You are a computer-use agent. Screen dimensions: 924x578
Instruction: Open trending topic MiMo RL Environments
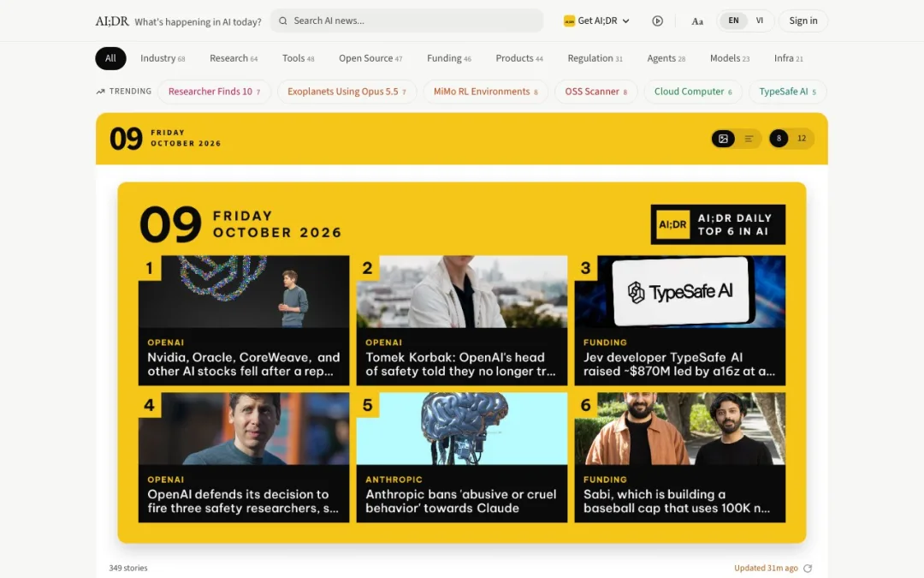(x=486, y=92)
